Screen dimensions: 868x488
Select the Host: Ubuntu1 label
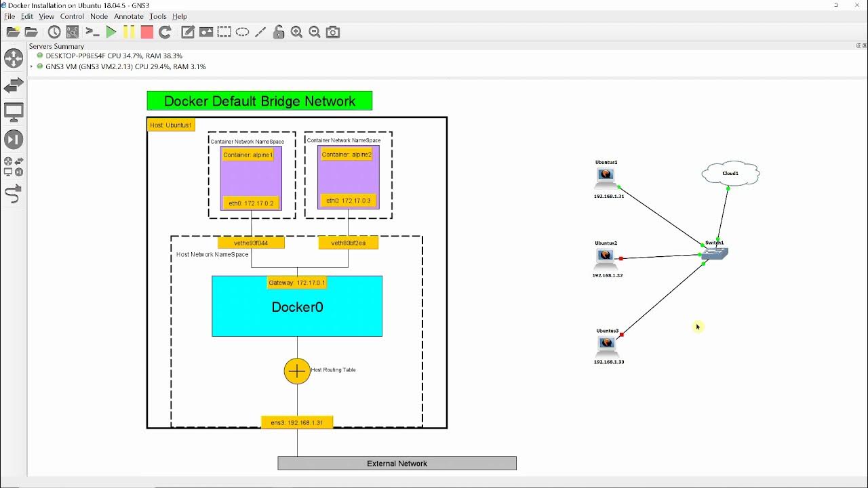click(x=172, y=125)
